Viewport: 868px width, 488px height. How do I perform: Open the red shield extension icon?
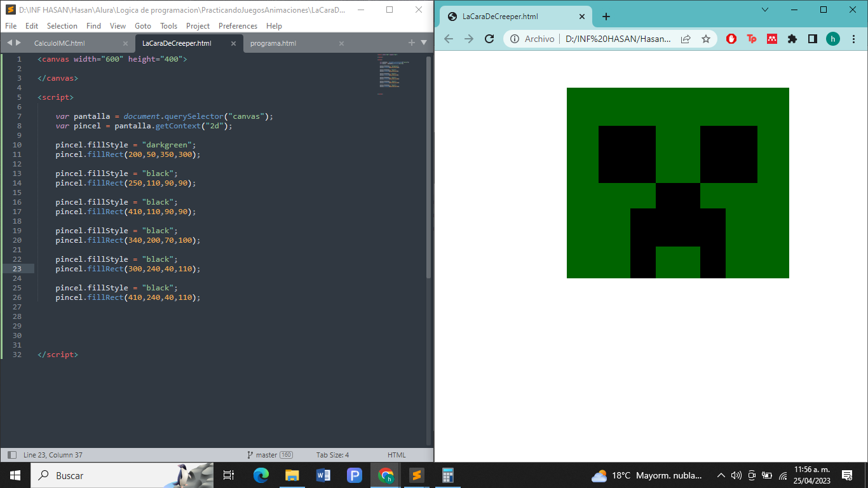(731, 39)
